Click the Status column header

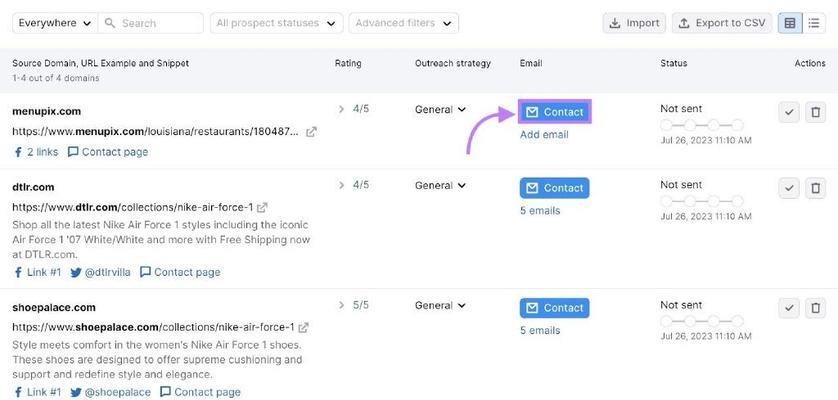pos(673,63)
